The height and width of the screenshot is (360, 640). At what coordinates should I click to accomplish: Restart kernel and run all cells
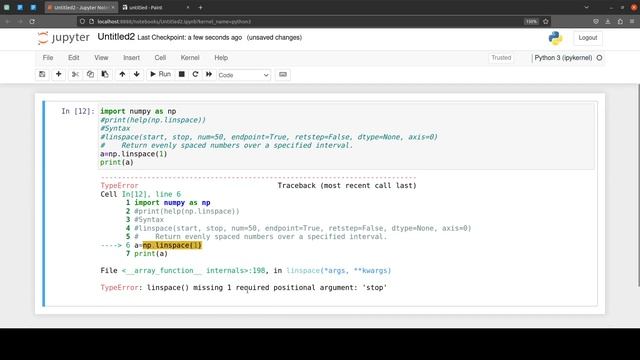[x=209, y=74]
